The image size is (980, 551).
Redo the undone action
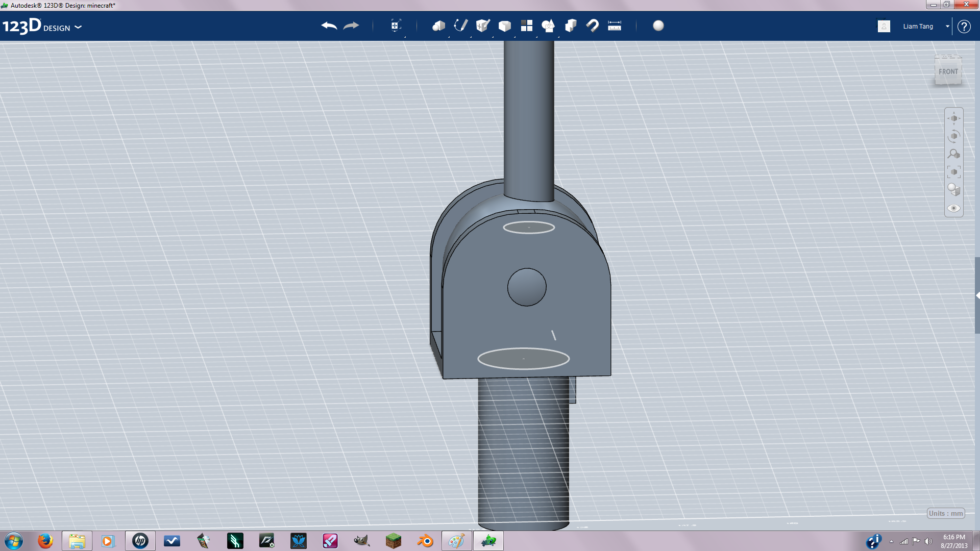tap(351, 26)
